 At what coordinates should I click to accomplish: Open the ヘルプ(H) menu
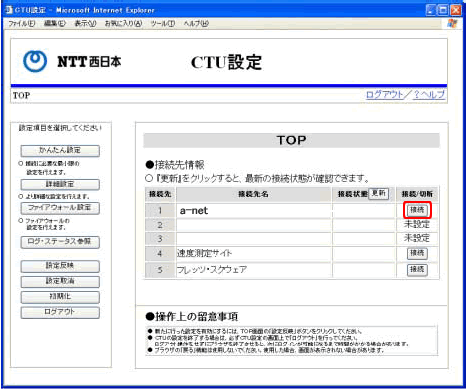[x=196, y=24]
